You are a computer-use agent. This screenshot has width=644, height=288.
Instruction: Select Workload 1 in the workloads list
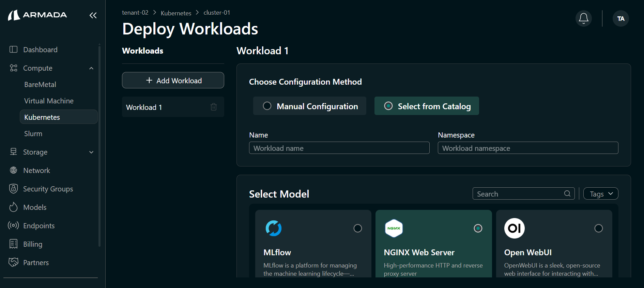[x=173, y=107]
